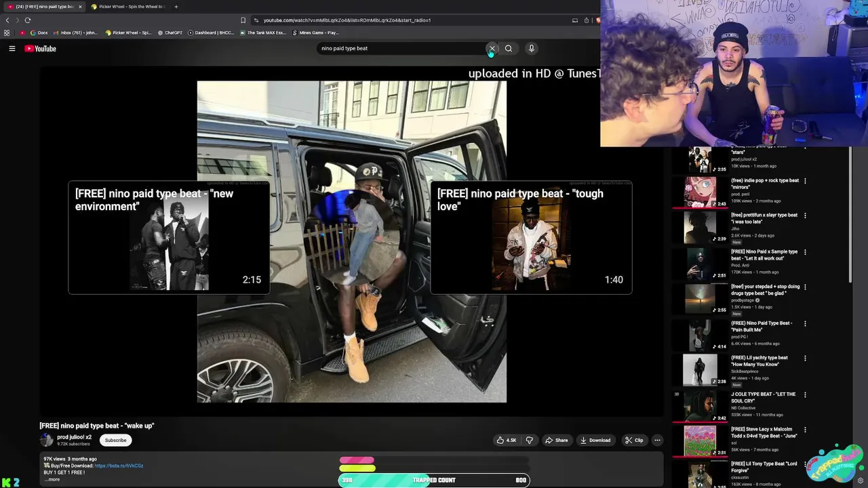The width and height of the screenshot is (868, 488).
Task: Open the ChatGPT bookmark
Action: pyautogui.click(x=170, y=33)
